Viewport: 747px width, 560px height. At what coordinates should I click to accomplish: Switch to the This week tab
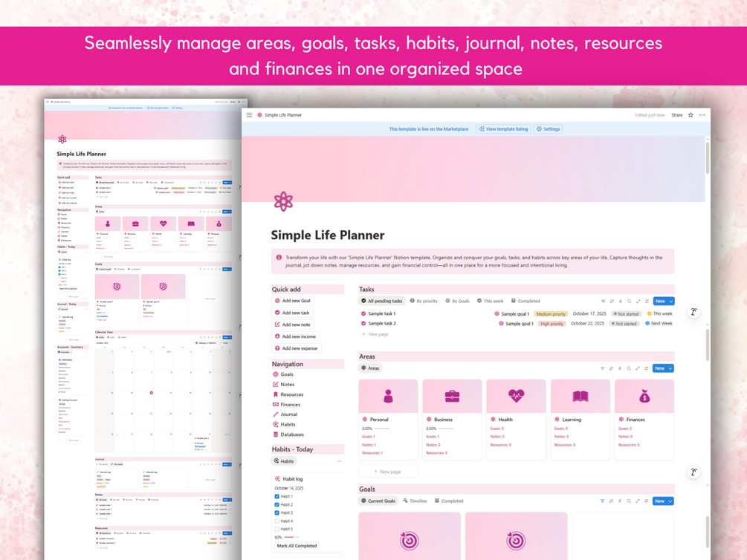pos(491,301)
